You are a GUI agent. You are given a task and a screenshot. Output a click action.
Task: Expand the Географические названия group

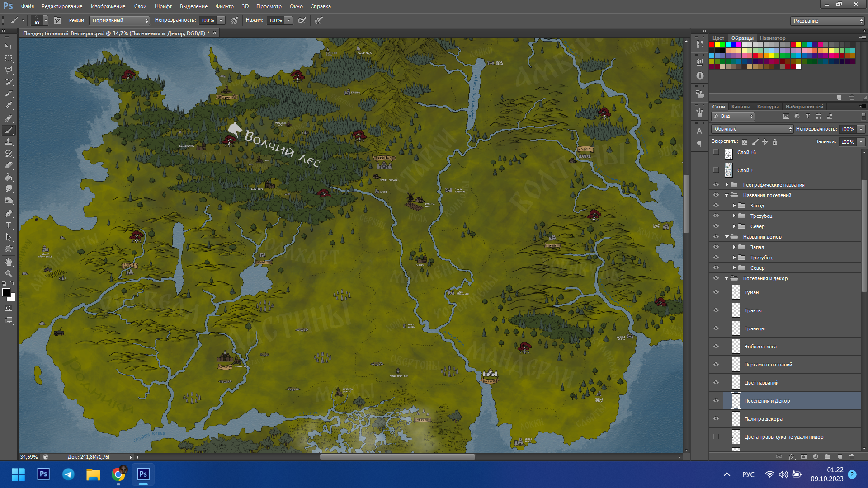(726, 185)
